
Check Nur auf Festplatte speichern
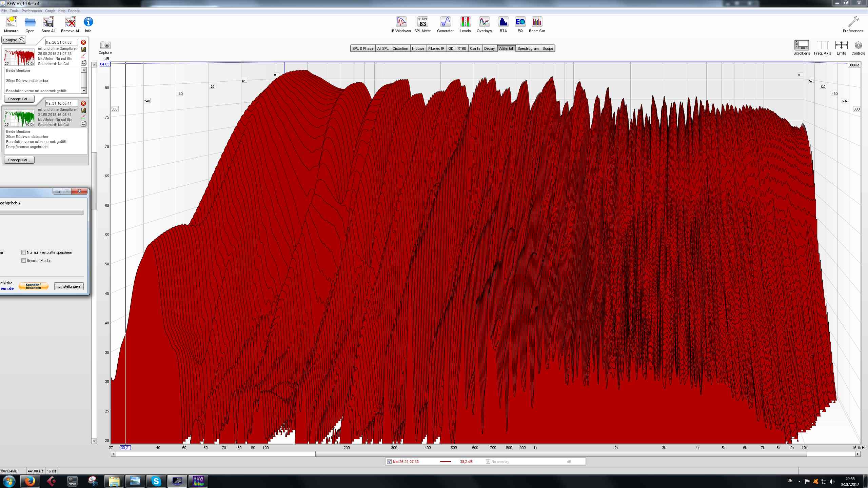pos(23,252)
